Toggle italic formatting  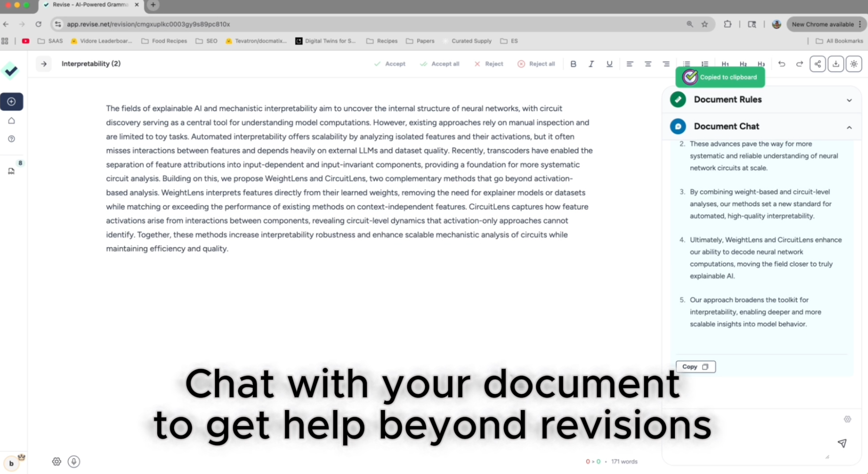coord(591,64)
